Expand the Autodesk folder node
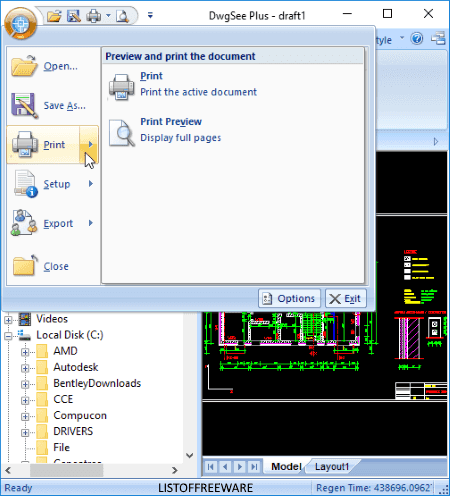Viewport: 450px width, 496px height. coord(25,368)
